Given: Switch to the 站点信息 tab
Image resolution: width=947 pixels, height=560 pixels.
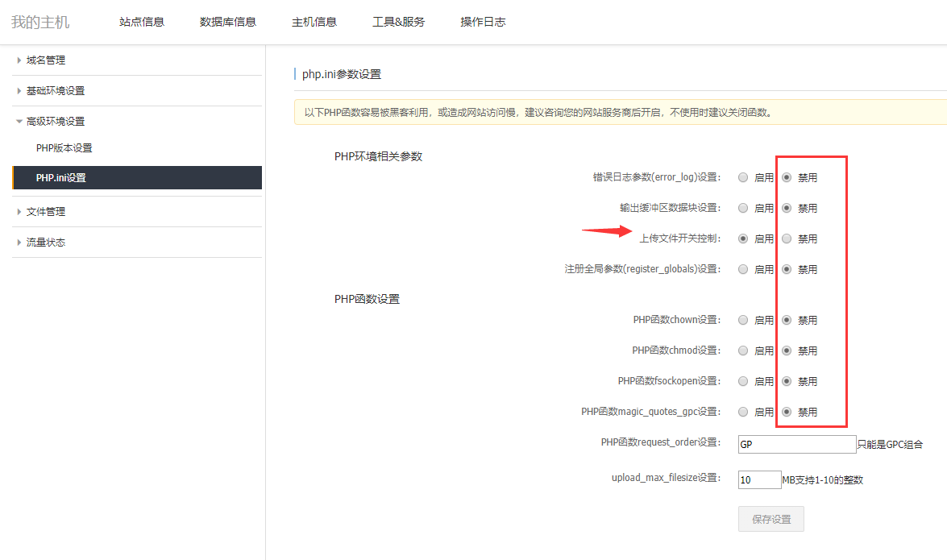Looking at the screenshot, I should [x=142, y=22].
